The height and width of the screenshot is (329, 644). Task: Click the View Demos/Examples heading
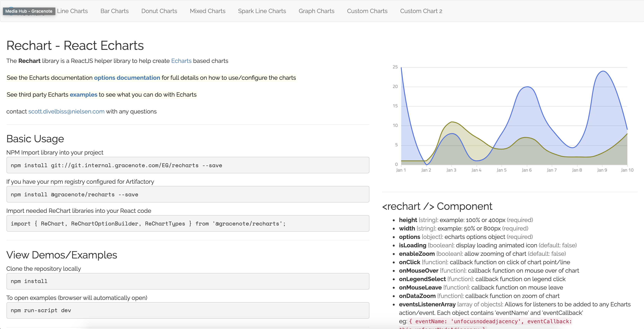(x=62, y=255)
